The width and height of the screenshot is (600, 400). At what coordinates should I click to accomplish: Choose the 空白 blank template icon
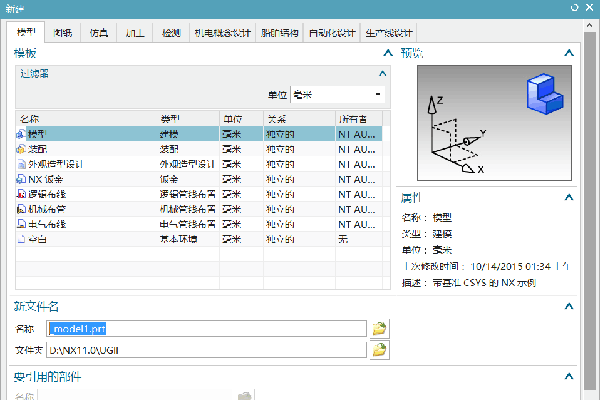(x=21, y=240)
